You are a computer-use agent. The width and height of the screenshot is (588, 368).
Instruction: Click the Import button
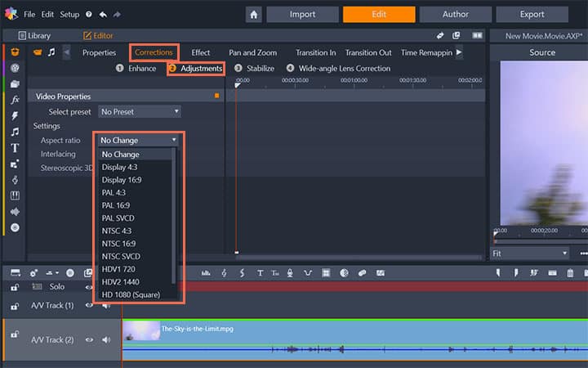[x=303, y=14]
